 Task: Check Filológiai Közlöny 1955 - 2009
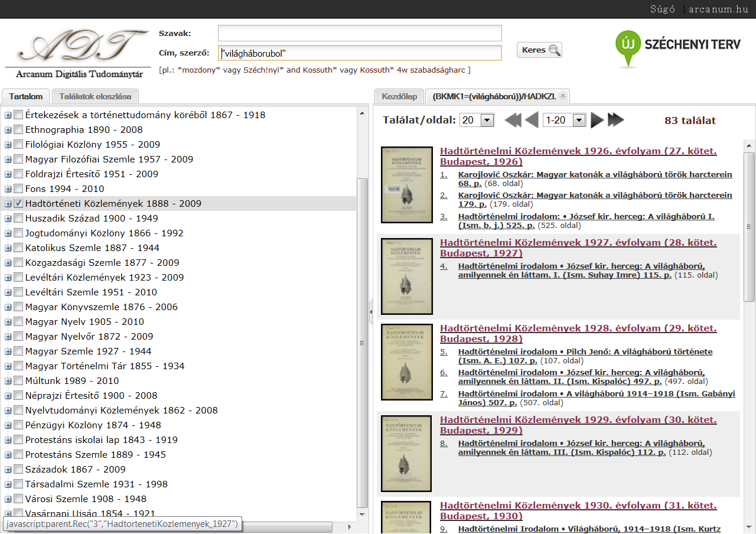point(18,144)
